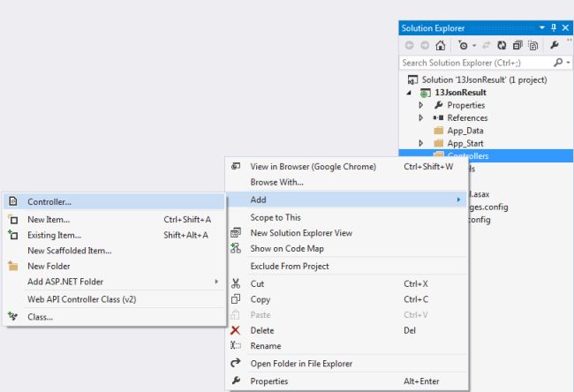The width and height of the screenshot is (574, 392).
Task: Collapse the 13JsonResult project node
Action: pyautogui.click(x=409, y=93)
